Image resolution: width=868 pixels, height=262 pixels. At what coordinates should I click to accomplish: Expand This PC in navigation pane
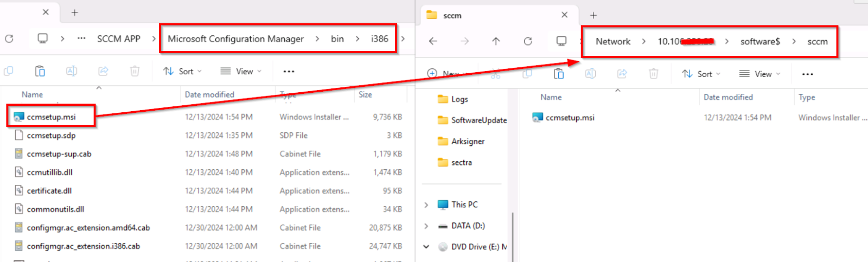[x=426, y=205]
